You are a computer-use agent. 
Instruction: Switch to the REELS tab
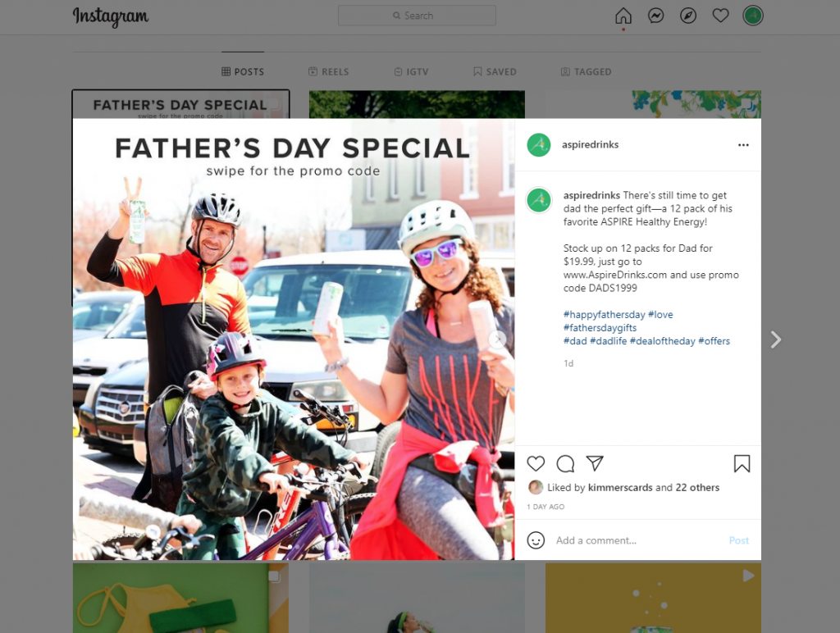(x=328, y=72)
